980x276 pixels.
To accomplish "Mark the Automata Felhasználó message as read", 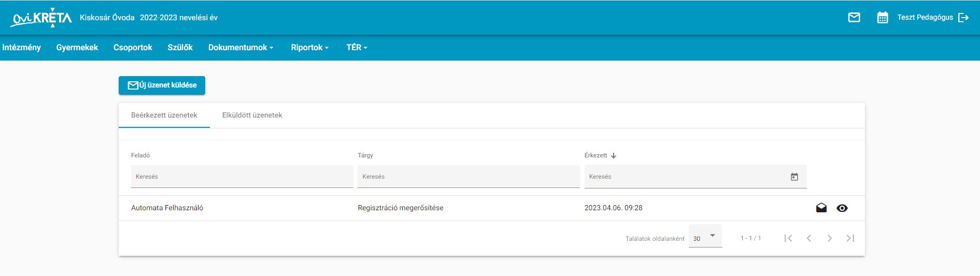I will [821, 208].
